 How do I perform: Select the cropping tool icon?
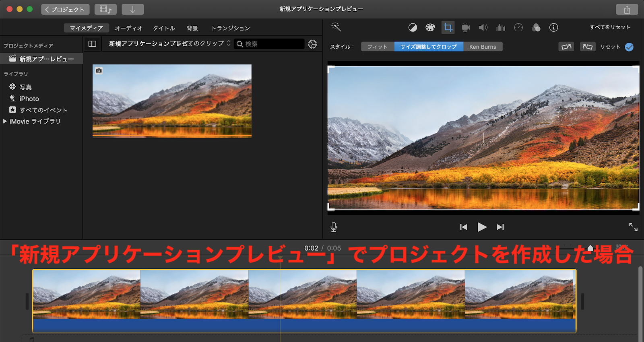(448, 27)
